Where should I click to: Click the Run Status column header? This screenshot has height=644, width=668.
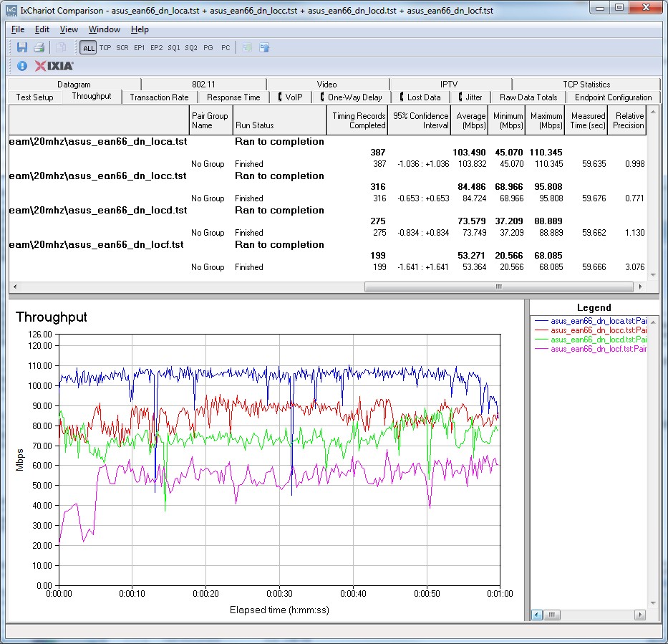pyautogui.click(x=279, y=120)
